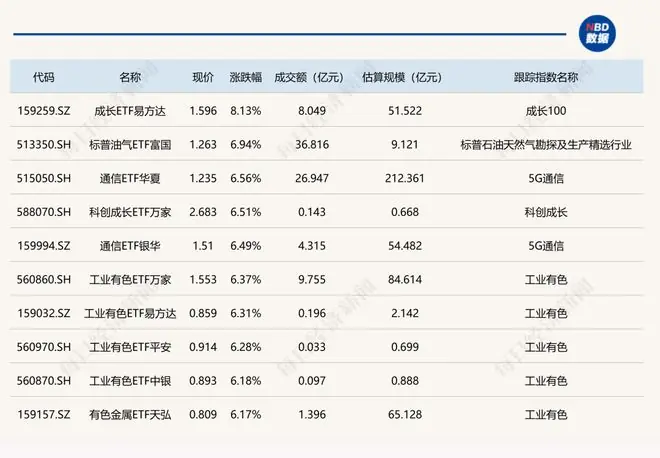Click the price value 2.683
The image size is (660, 458).
click(203, 212)
